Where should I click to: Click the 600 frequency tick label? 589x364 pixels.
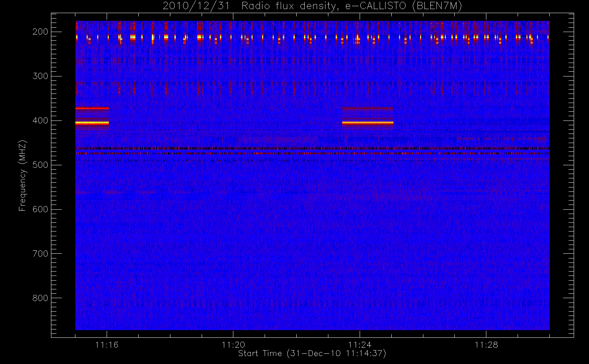coord(40,209)
